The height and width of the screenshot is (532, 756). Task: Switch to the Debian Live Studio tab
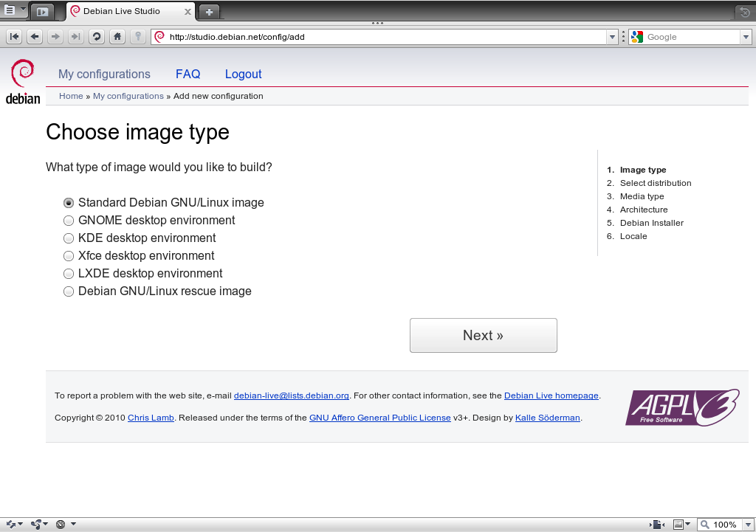tap(130, 11)
